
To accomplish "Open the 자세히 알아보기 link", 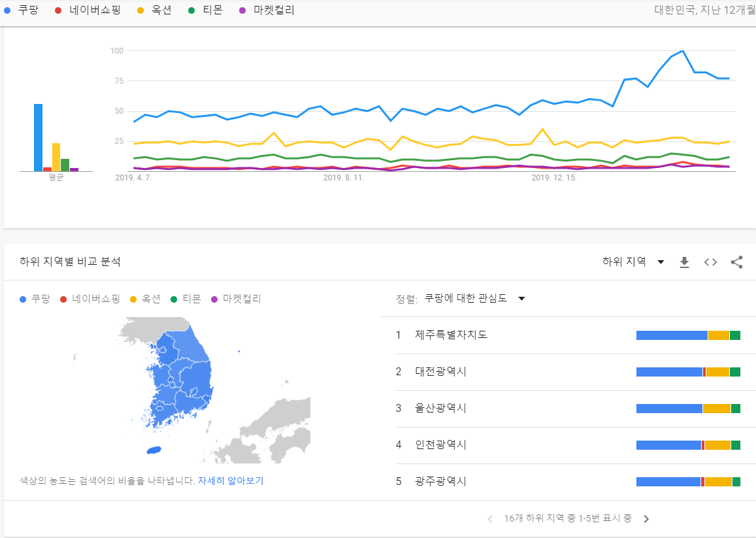I will (231, 480).
